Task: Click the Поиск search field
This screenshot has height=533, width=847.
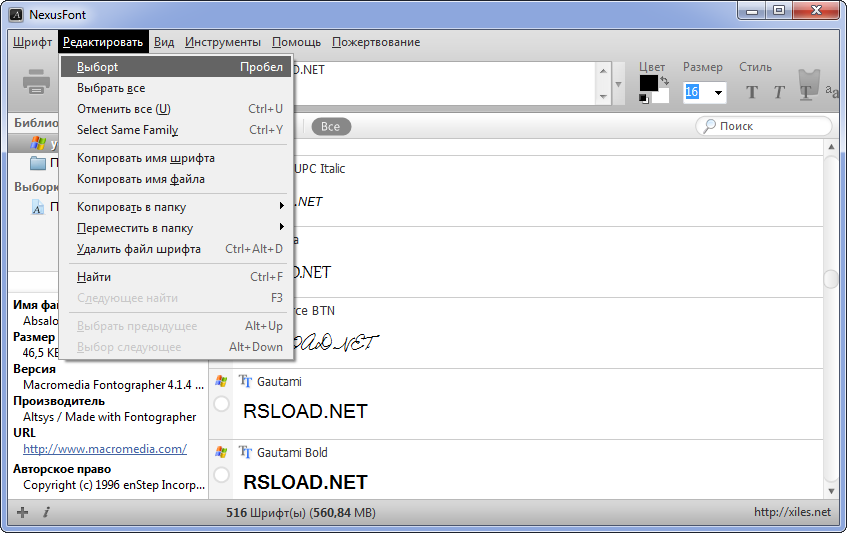Action: (763, 126)
